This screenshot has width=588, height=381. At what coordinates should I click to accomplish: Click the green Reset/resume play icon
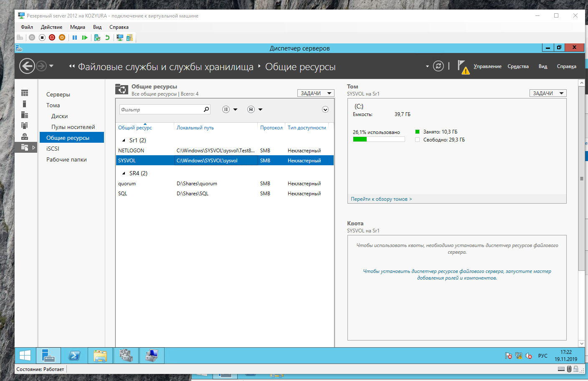(85, 38)
